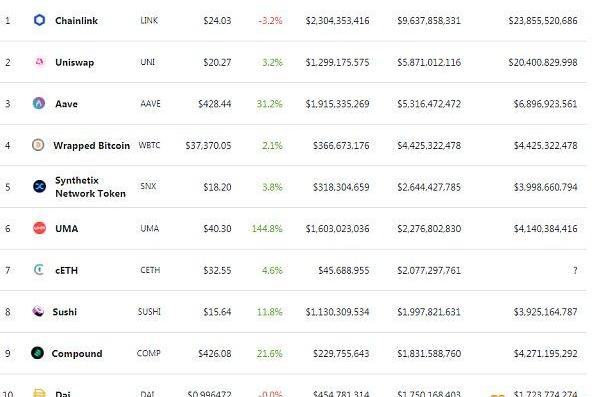
Task: Click the Dai yellow logo icon
Action: point(39,393)
